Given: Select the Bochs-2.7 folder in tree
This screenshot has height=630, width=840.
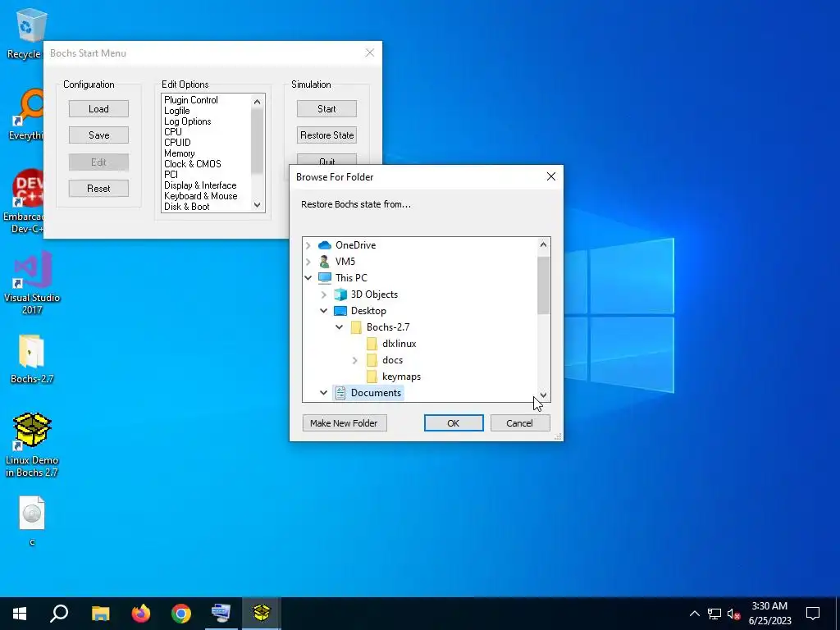Looking at the screenshot, I should click(388, 327).
